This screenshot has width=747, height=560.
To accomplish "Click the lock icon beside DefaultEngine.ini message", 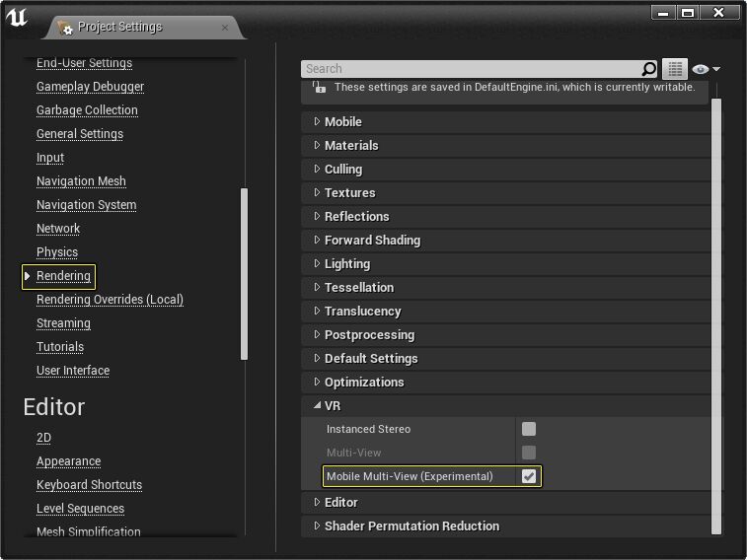I will [319, 87].
